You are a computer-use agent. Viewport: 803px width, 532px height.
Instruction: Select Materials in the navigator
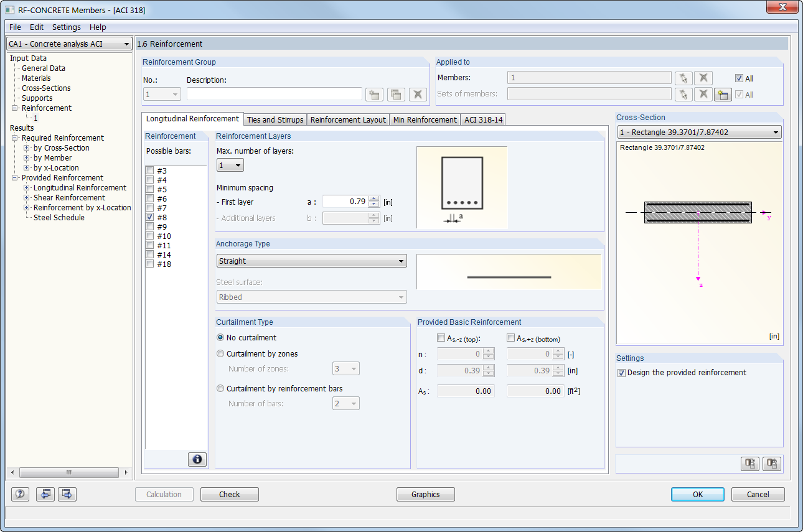(36, 78)
